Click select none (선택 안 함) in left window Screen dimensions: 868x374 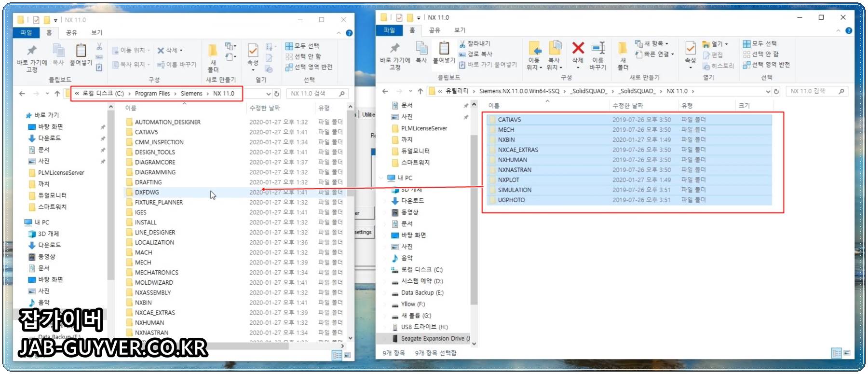click(x=303, y=56)
